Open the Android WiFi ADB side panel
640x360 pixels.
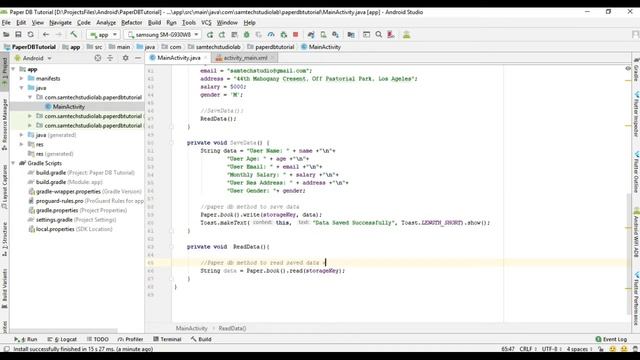[x=636, y=233]
